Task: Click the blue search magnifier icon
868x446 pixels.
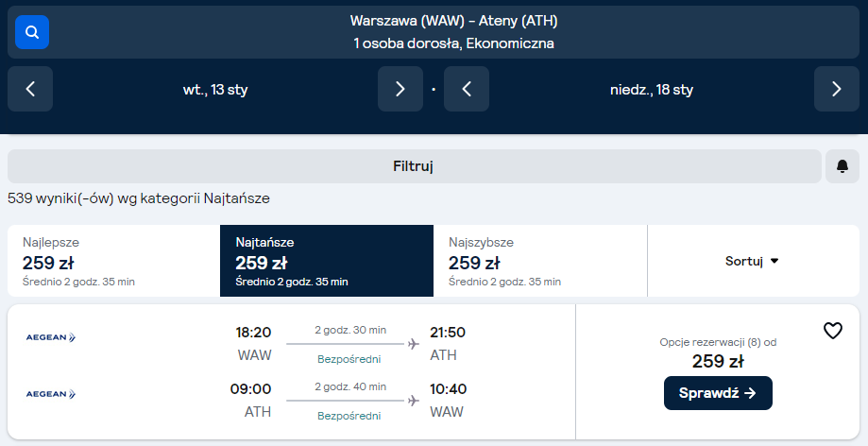Action: 32,32
